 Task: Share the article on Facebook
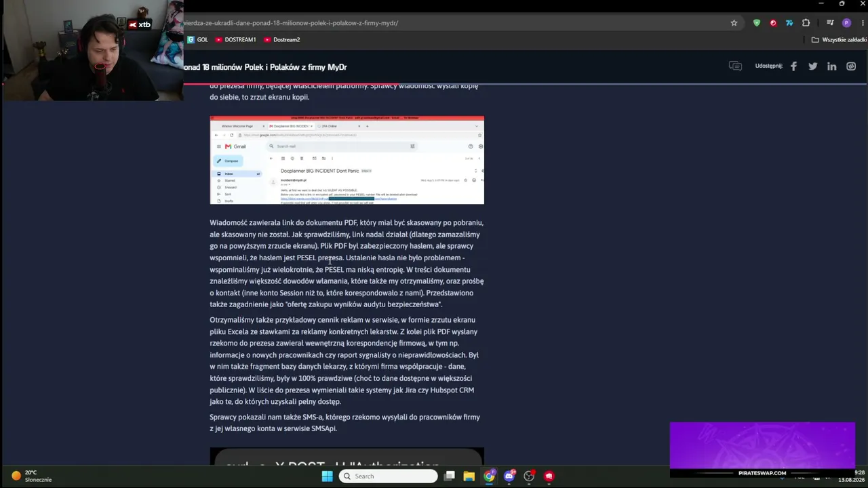(x=793, y=66)
